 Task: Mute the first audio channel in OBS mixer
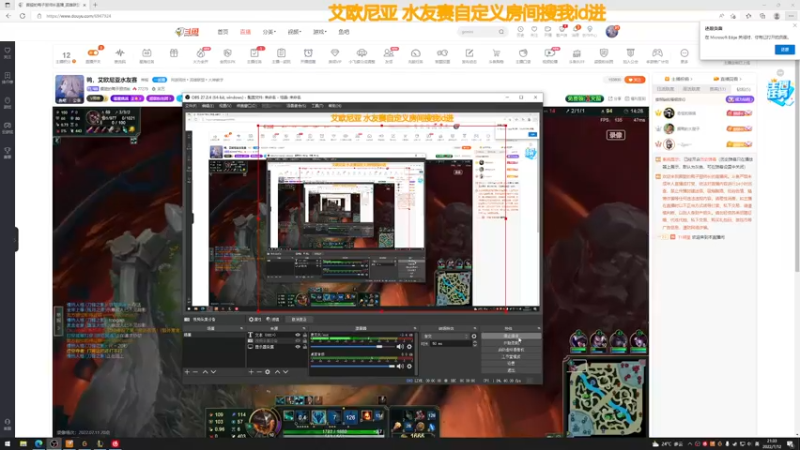click(x=400, y=347)
